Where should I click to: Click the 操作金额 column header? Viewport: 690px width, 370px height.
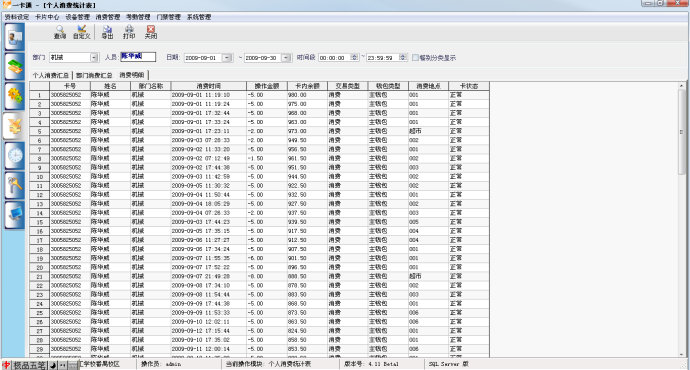267,86
